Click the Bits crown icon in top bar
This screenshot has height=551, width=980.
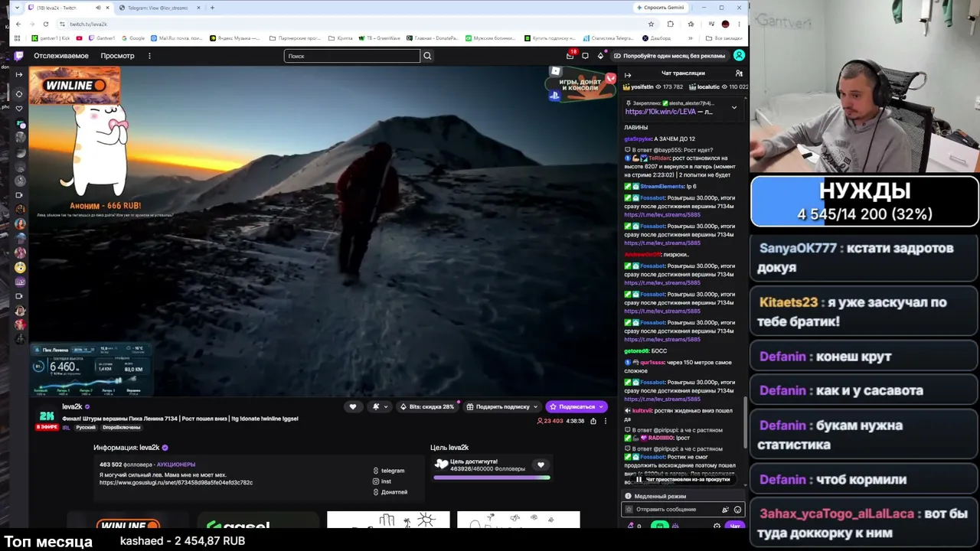[x=600, y=56]
